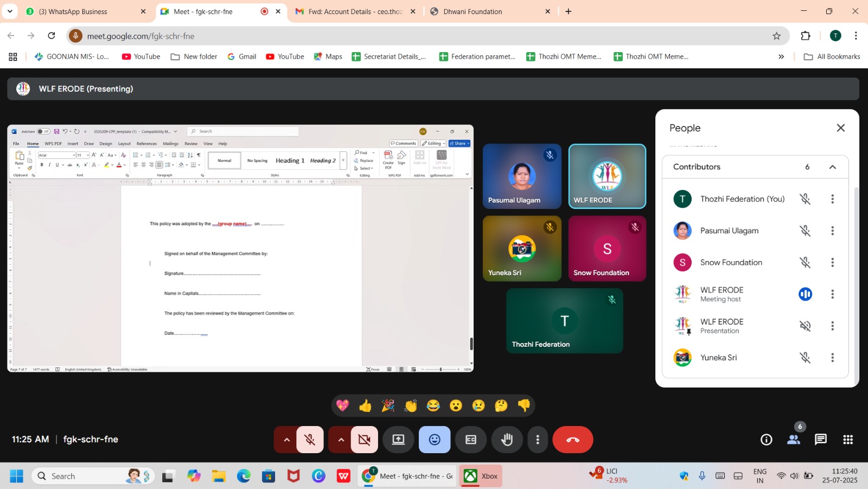Send the thinking face reaction
Image resolution: width=868 pixels, height=489 pixels.
(501, 405)
